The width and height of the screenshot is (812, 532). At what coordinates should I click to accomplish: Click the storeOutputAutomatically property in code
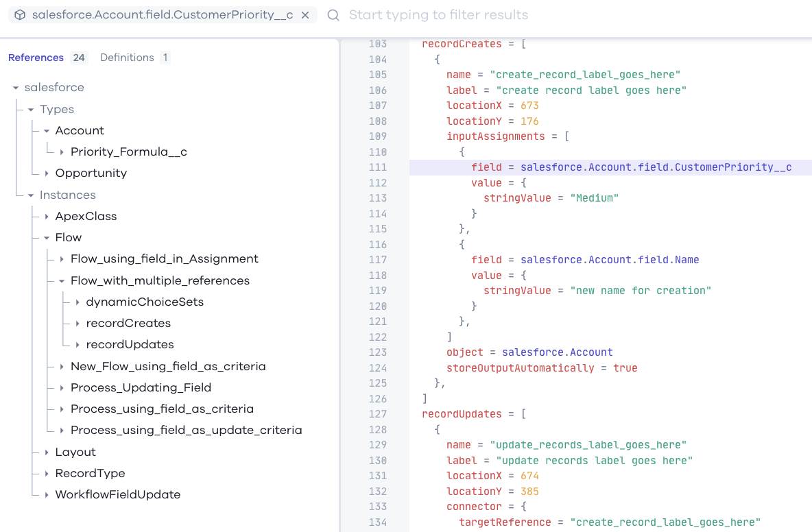[x=521, y=368]
